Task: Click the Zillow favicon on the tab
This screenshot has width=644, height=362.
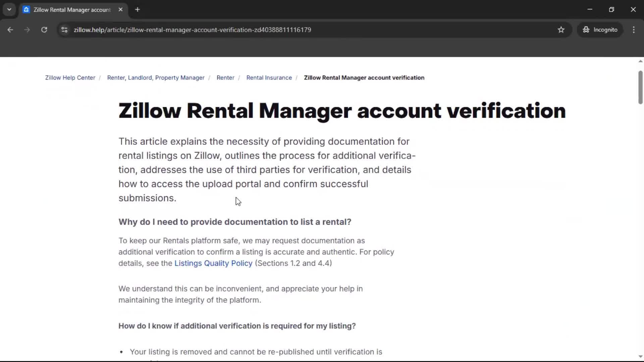Action: point(26,10)
